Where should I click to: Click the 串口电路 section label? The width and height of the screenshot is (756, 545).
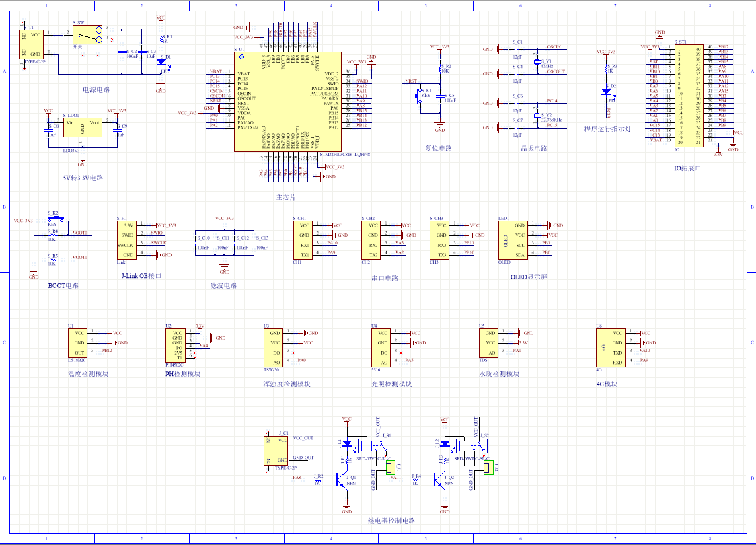385,279
